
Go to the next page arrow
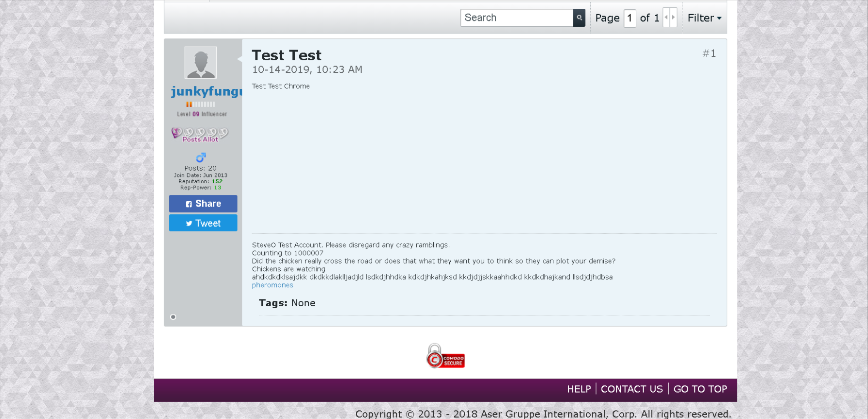click(673, 17)
